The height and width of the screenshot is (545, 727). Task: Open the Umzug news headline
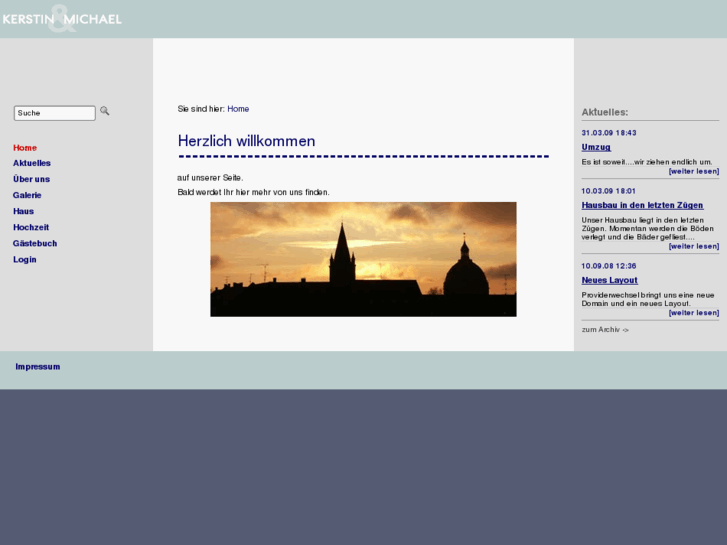(596, 147)
